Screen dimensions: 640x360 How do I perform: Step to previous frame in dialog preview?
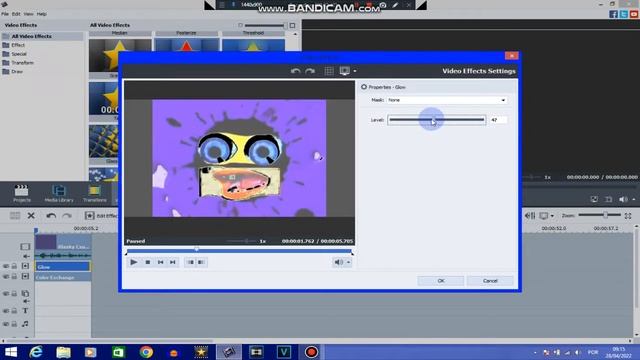160,262
